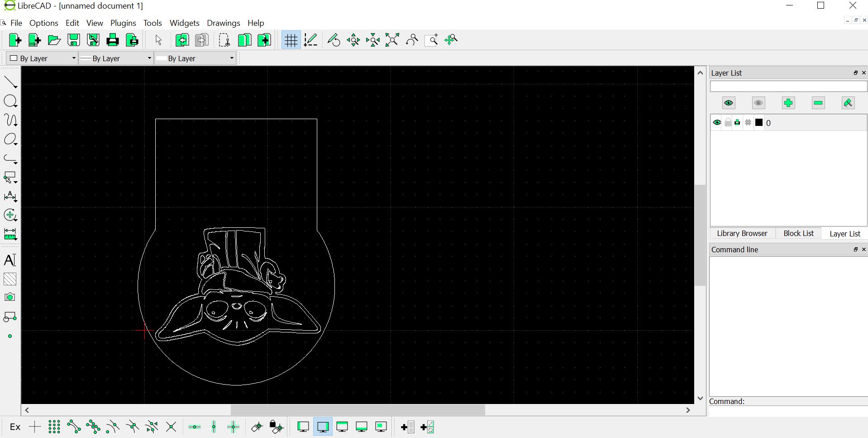
Task: Choose the Ellipse tool
Action: [x=10, y=139]
